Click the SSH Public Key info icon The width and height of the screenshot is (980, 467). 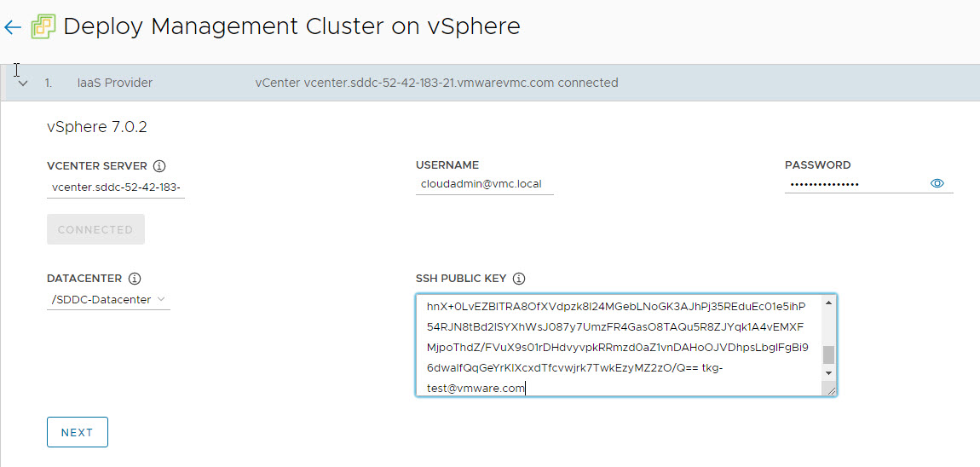(x=519, y=279)
